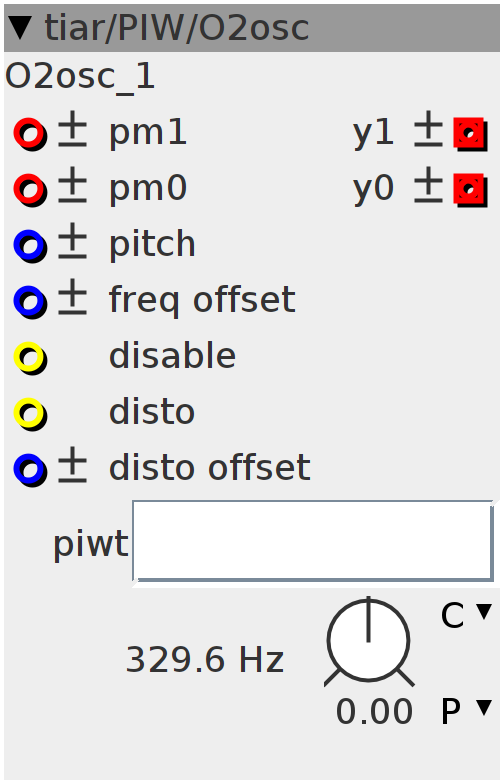Screen dimensions: 504x784
Task: Click the ± sign beside y0
Action: (428, 188)
